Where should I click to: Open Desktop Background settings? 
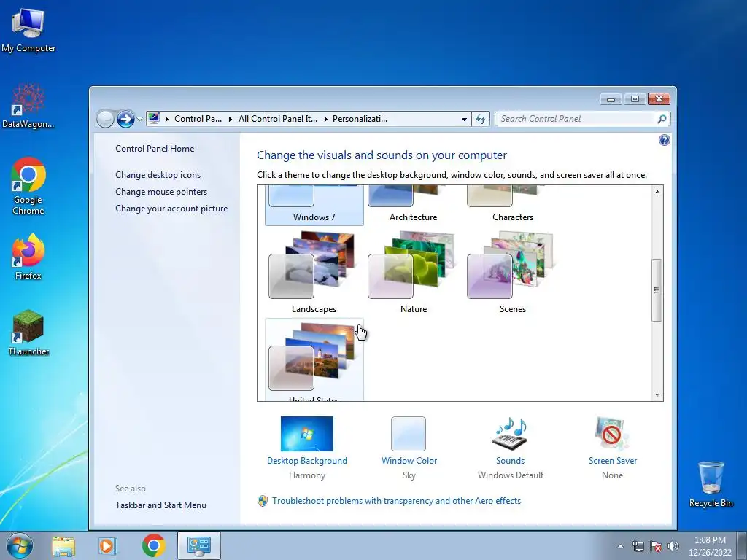(307, 448)
